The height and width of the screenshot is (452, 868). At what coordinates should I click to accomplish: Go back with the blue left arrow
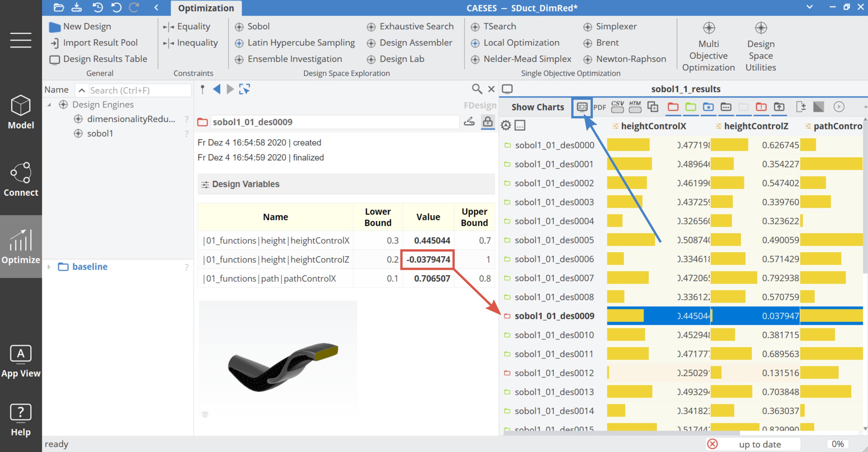point(217,89)
